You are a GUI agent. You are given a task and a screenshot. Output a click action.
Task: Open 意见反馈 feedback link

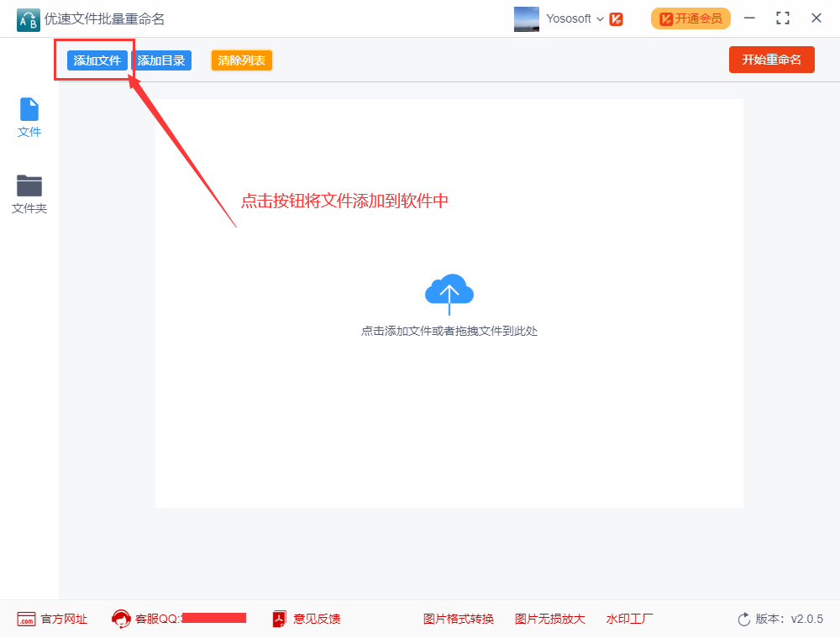307,619
